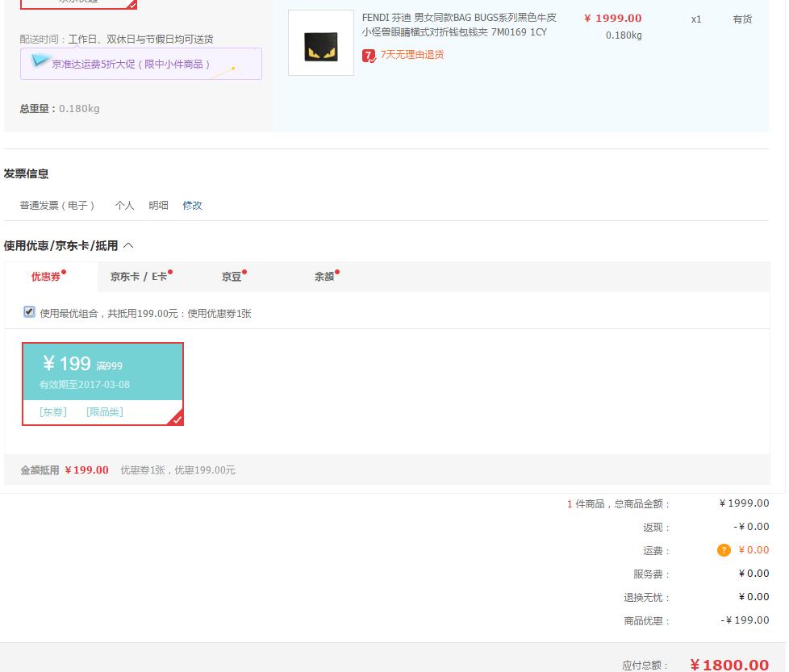Click the 有效期至2017-03-08 coupon expiry text
The image size is (789, 672).
85,384
